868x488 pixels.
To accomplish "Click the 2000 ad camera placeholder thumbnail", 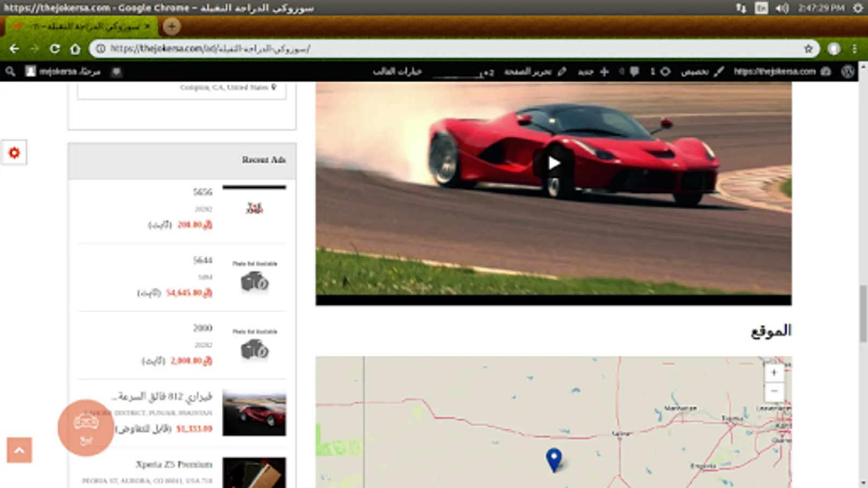I will click(254, 346).
